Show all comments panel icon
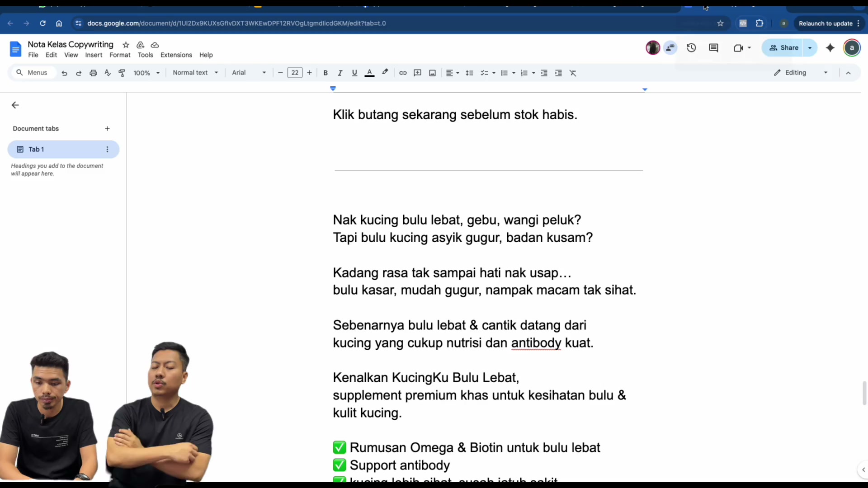Image resolution: width=868 pixels, height=488 pixels. (x=713, y=47)
